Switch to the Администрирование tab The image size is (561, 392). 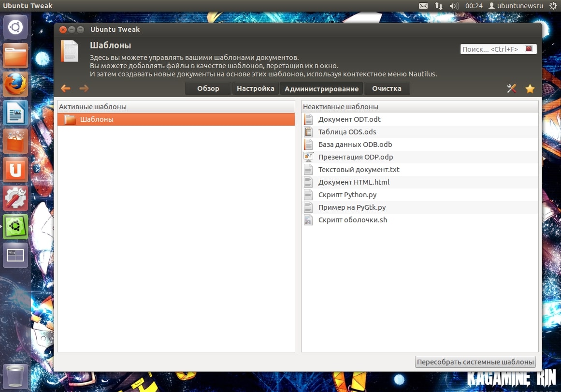[321, 88]
